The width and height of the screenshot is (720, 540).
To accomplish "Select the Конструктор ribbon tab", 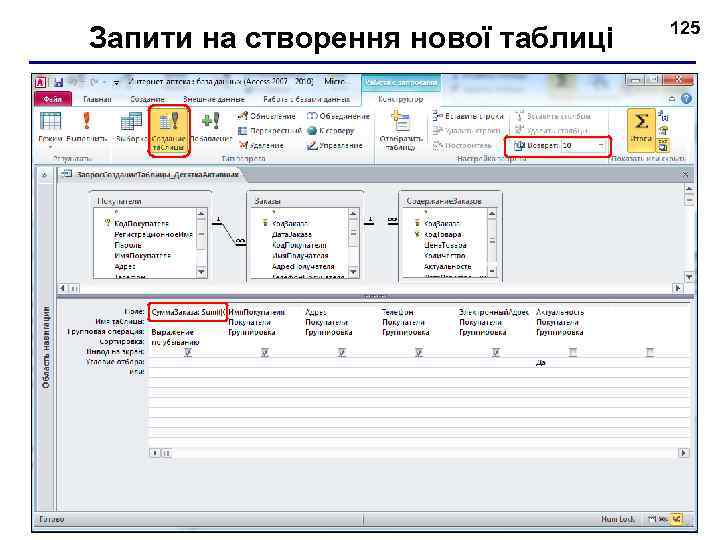I will click(x=400, y=99).
